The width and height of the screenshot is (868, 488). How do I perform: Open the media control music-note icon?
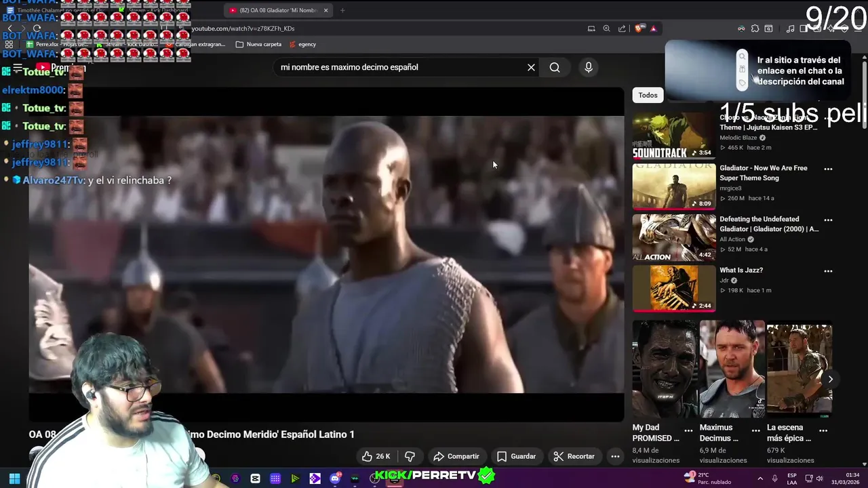pos(790,28)
